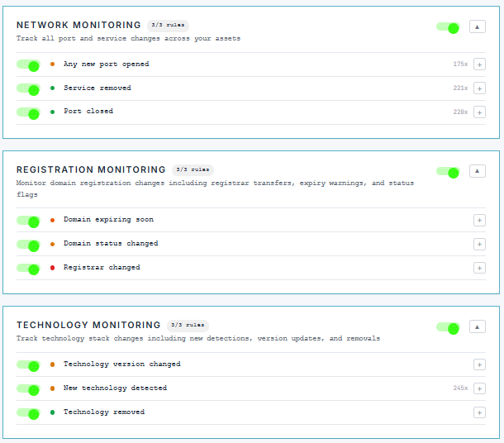The width and height of the screenshot is (504, 443).
Task: Open plus button for Technology removed
Action: point(479,412)
